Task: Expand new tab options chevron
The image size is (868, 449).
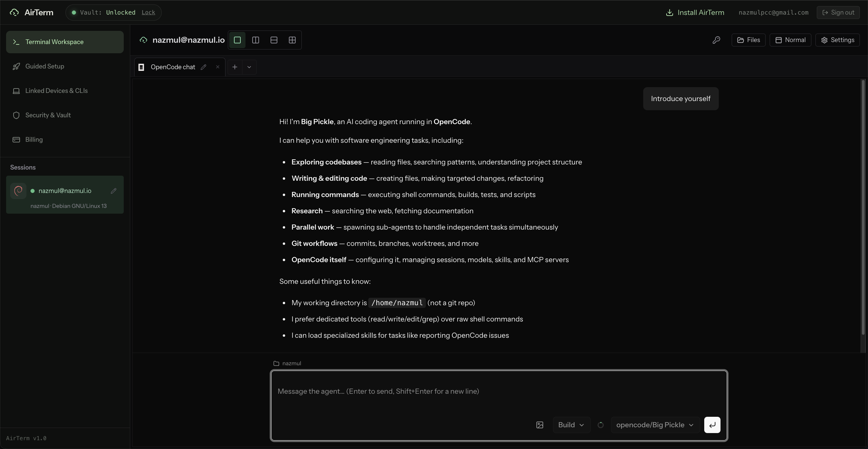Action: point(249,67)
